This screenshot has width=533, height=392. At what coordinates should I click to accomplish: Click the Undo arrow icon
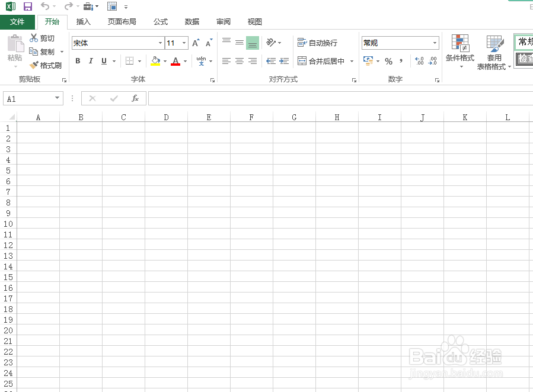(45, 6)
